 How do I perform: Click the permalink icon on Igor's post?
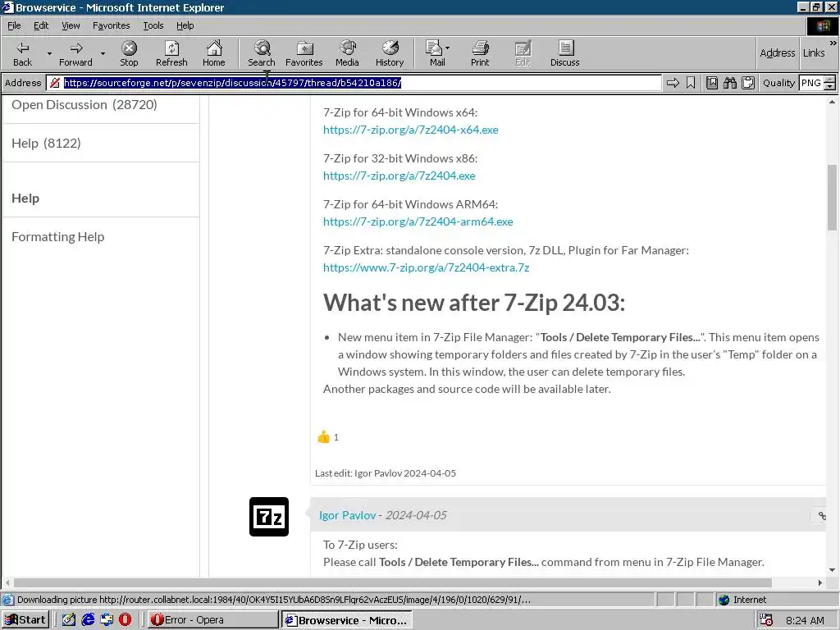821,516
